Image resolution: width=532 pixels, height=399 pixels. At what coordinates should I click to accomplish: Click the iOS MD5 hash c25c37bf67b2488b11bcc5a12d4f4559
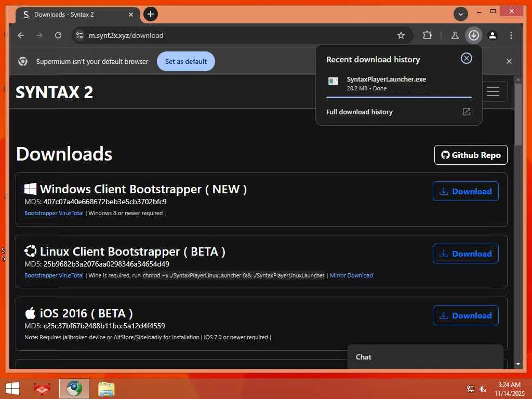[x=104, y=326]
